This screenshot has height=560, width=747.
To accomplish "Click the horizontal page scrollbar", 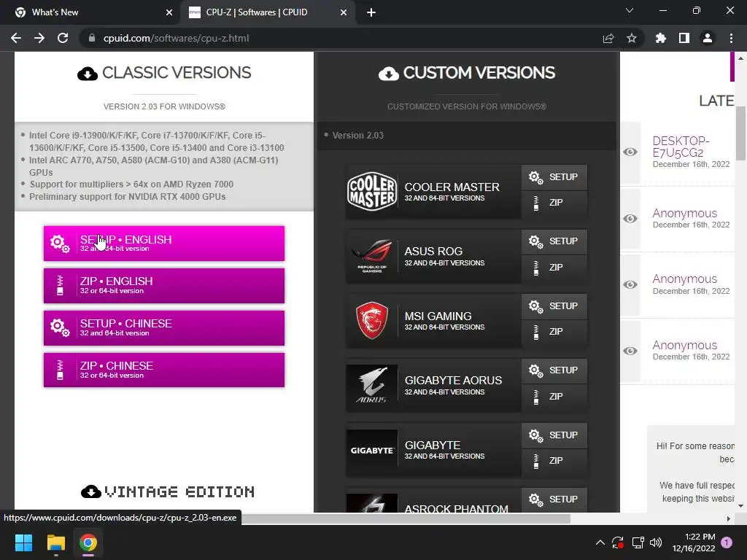I will coord(406,518).
